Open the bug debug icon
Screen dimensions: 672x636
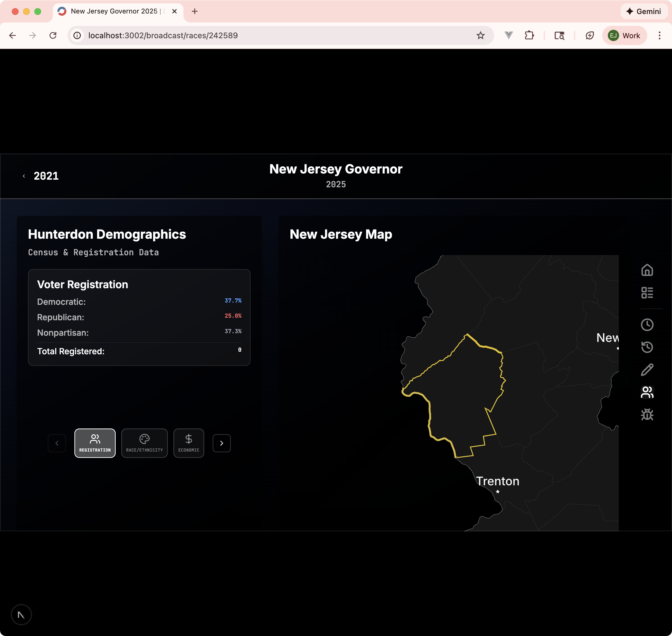[647, 415]
